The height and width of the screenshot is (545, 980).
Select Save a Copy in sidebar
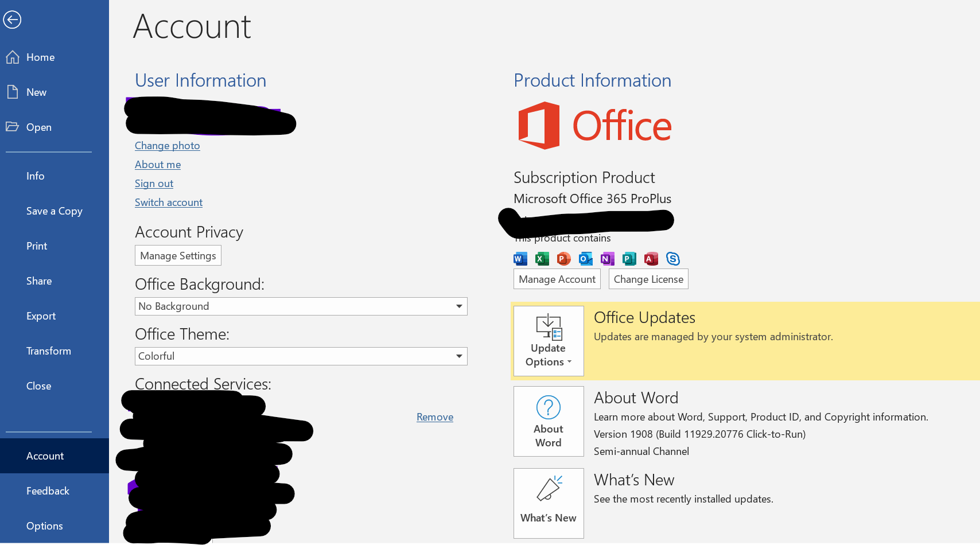55,211
